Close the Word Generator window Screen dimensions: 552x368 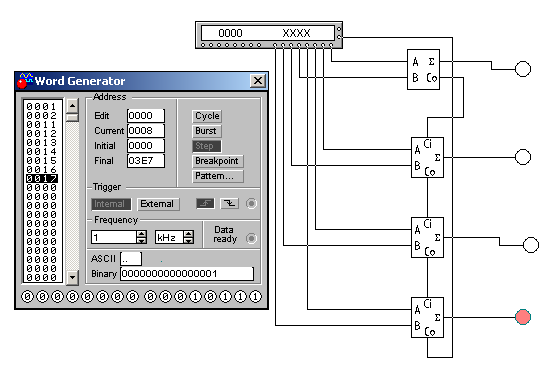[x=258, y=81]
